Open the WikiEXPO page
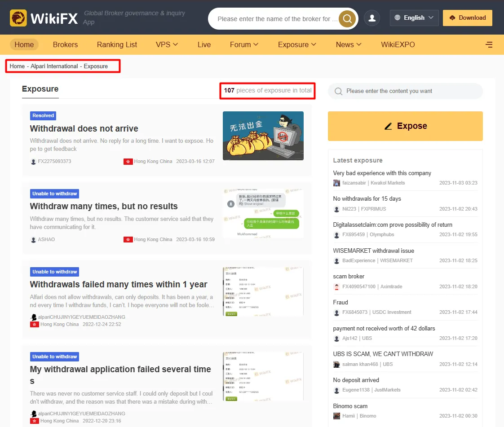The image size is (504, 427). click(x=398, y=44)
